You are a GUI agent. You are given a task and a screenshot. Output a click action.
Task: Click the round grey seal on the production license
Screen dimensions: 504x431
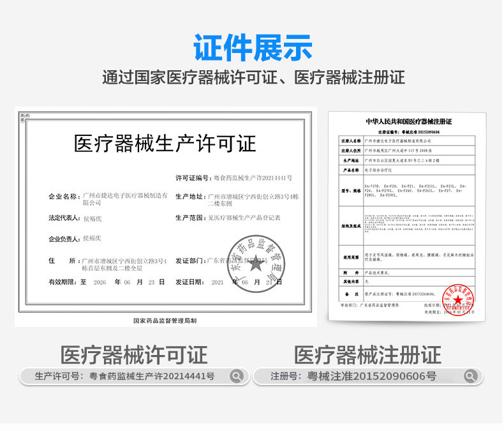[256, 264]
